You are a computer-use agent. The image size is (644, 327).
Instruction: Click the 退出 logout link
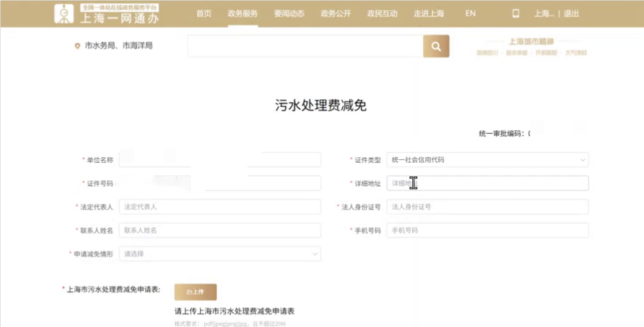(571, 13)
